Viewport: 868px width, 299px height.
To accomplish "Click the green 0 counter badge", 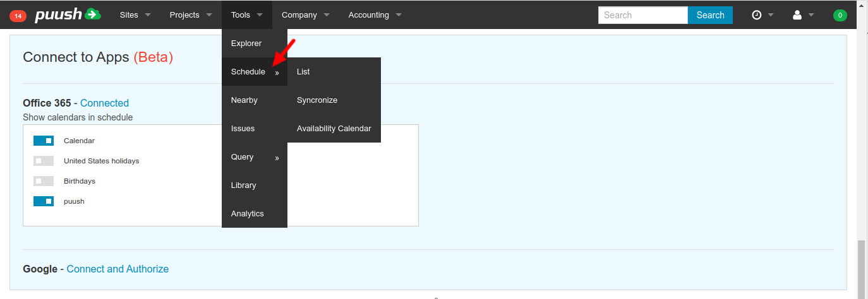I will (x=840, y=16).
